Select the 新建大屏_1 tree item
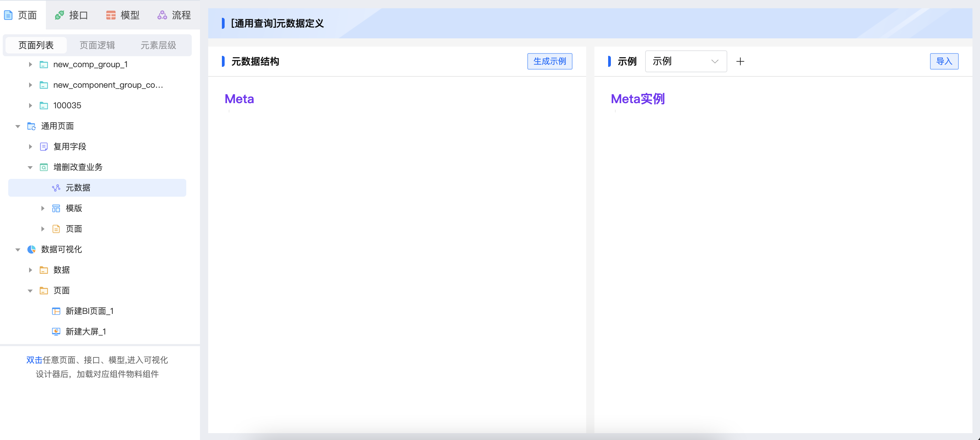This screenshot has width=980, height=440. click(x=86, y=332)
